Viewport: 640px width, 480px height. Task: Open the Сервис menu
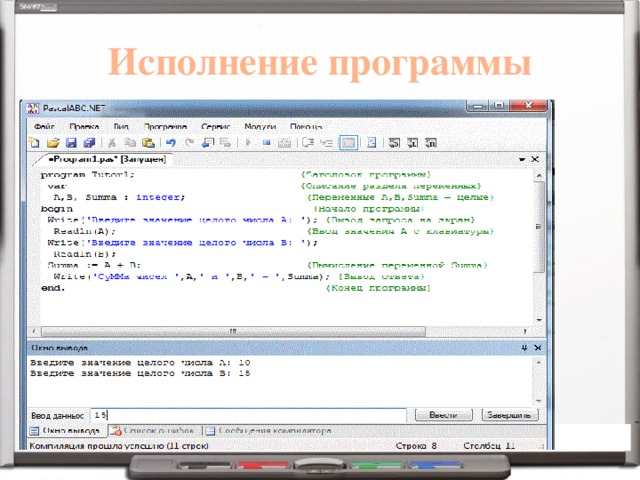(x=216, y=127)
